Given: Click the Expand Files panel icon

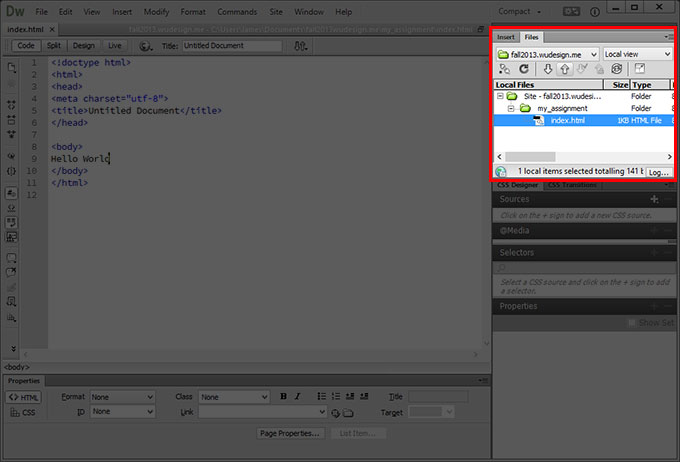Looking at the screenshot, I should click(x=640, y=69).
